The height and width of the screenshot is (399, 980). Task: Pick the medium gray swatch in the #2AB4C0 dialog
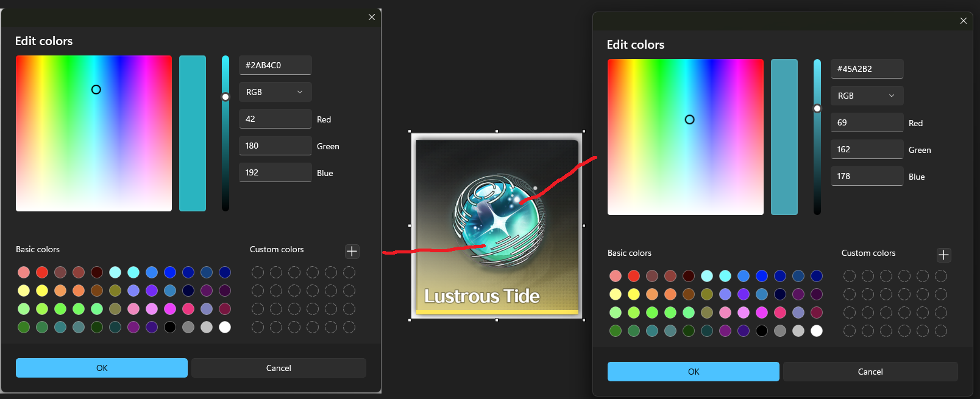pyautogui.click(x=188, y=327)
